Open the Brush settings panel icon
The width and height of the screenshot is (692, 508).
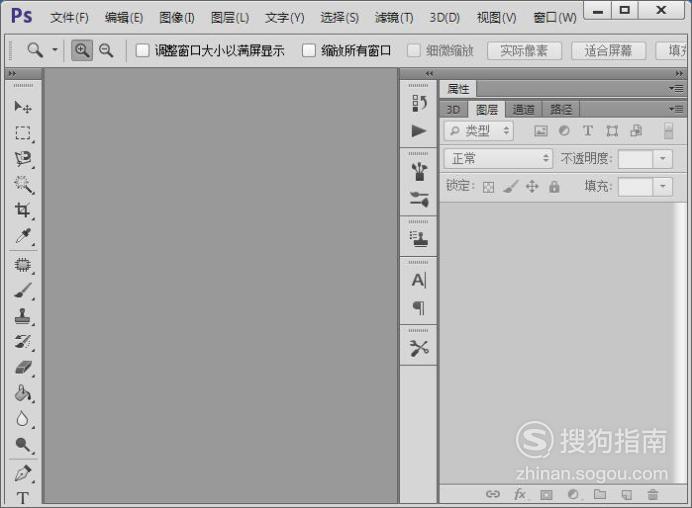[x=419, y=199]
